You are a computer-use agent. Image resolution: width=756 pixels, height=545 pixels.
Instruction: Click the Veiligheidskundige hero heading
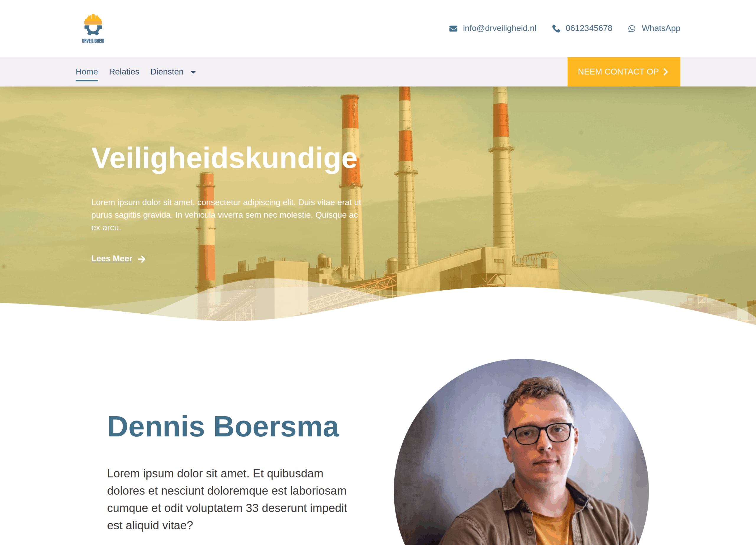224,158
